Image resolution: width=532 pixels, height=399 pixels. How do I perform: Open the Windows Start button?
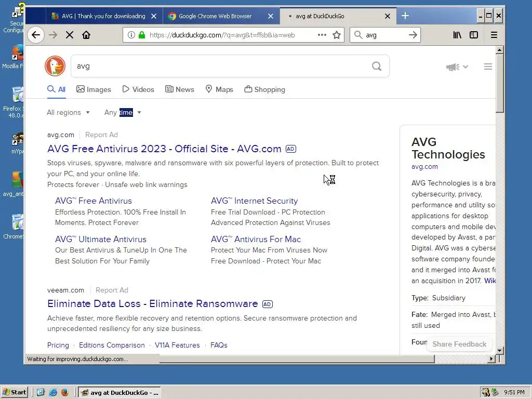click(14, 392)
